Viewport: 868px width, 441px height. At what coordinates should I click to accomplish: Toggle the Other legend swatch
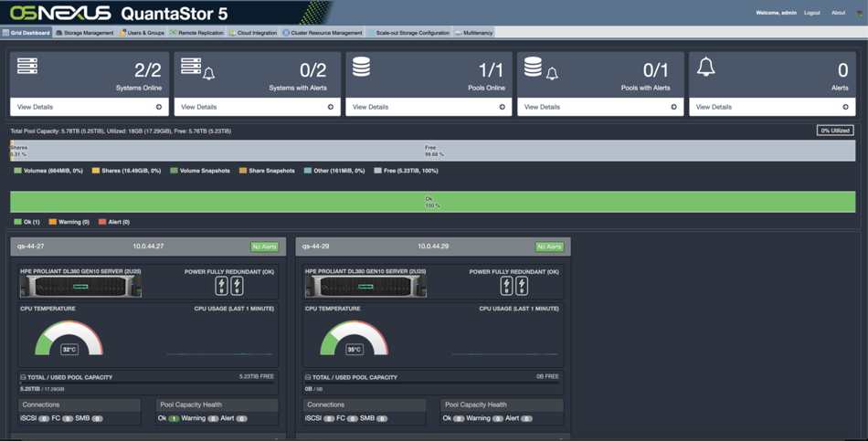point(308,171)
